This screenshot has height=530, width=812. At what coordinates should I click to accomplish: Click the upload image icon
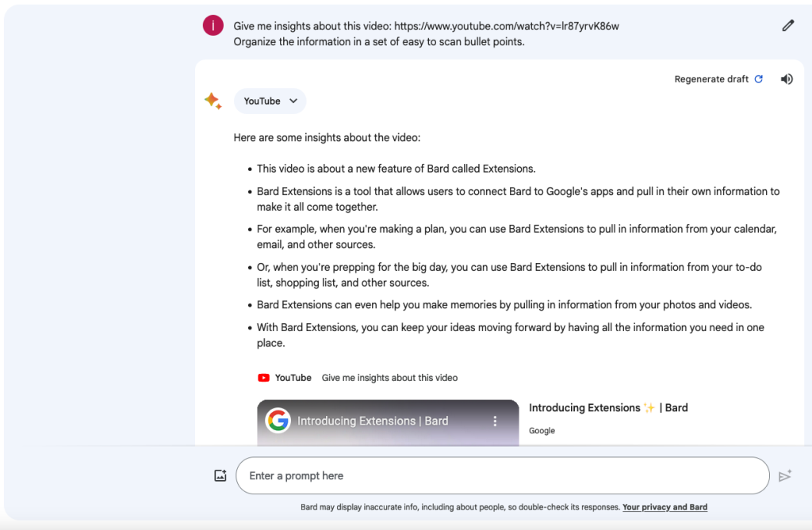coord(220,475)
